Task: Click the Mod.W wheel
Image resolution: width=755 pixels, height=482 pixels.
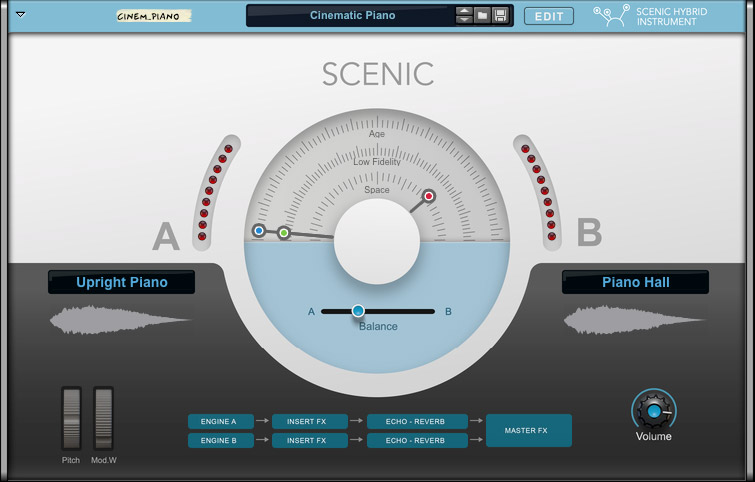Action: coord(104,418)
